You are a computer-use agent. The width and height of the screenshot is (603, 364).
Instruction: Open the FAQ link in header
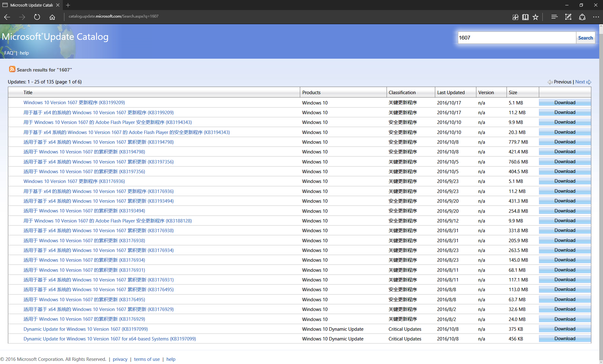click(x=9, y=53)
